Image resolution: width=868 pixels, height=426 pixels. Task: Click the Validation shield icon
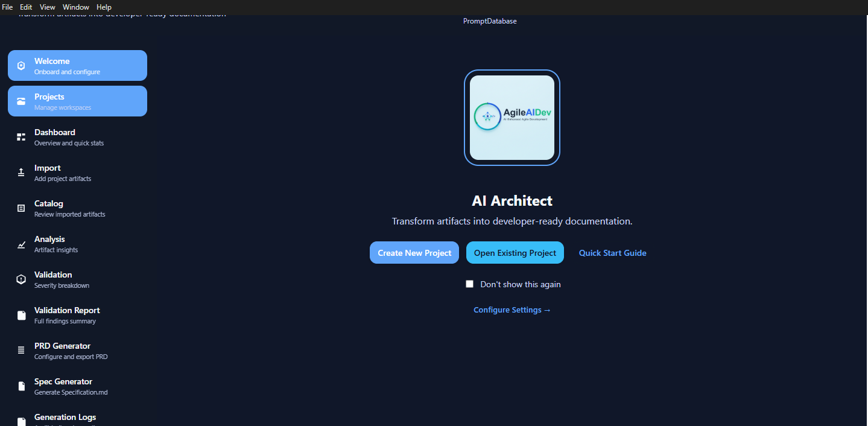(x=21, y=279)
